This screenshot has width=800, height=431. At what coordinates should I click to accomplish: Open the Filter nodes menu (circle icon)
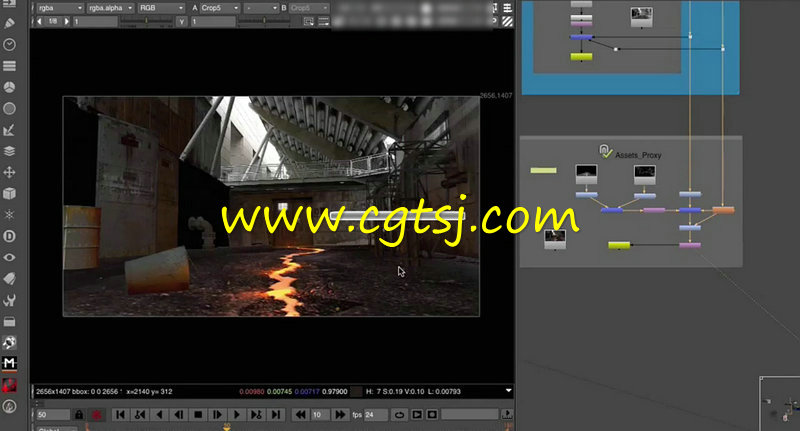[9, 109]
